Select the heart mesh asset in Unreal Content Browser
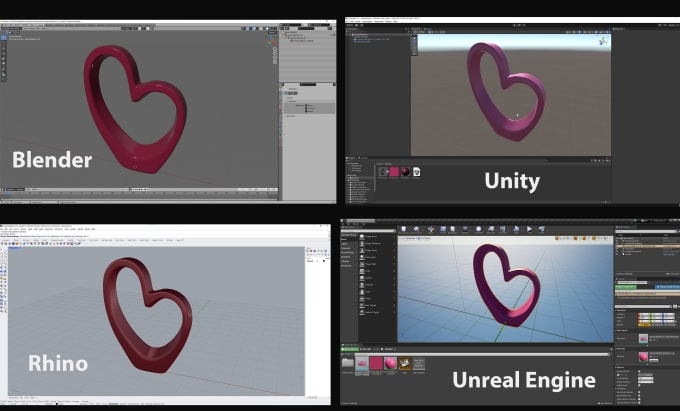The image size is (680, 411). 362,364
